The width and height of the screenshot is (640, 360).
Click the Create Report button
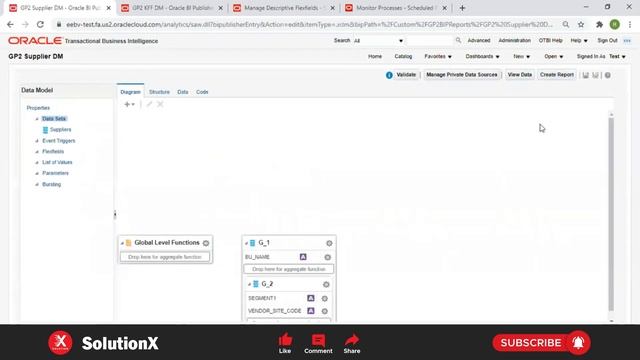click(557, 75)
